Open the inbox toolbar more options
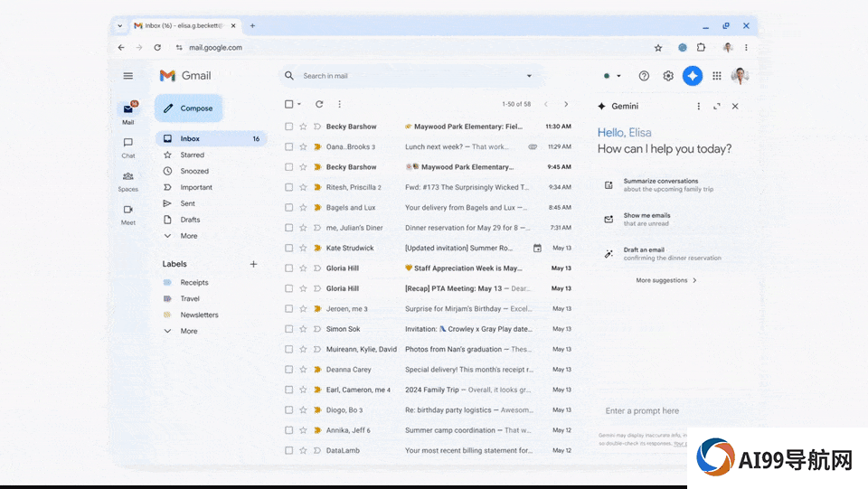The width and height of the screenshot is (868, 489). [x=339, y=104]
